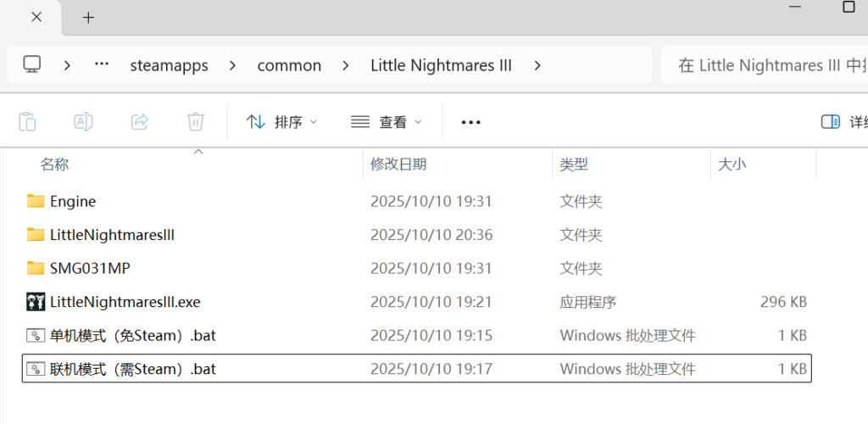Select the SMG031MP folder icon

36,269
